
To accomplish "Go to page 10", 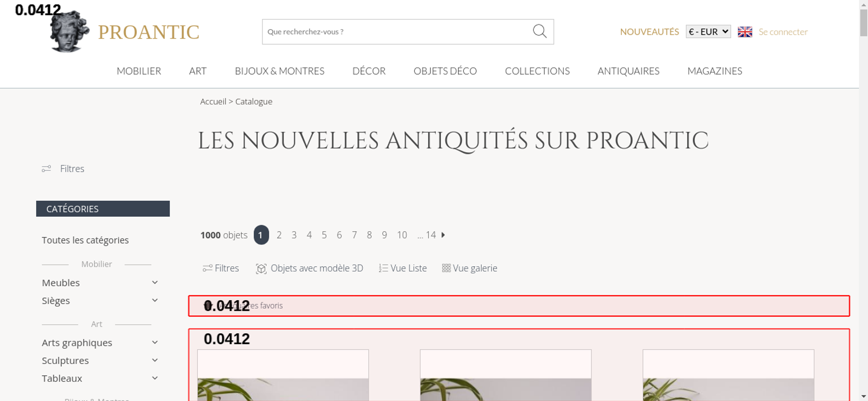I will coord(402,235).
